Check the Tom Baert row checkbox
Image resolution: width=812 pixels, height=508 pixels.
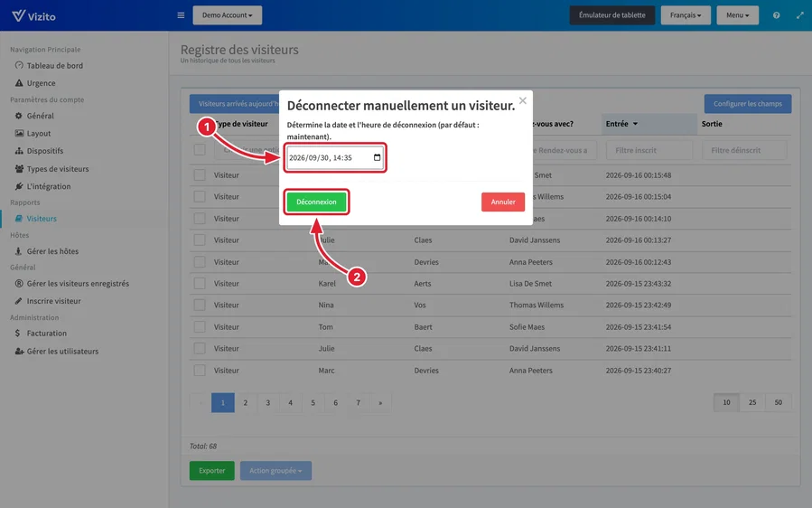(x=200, y=326)
